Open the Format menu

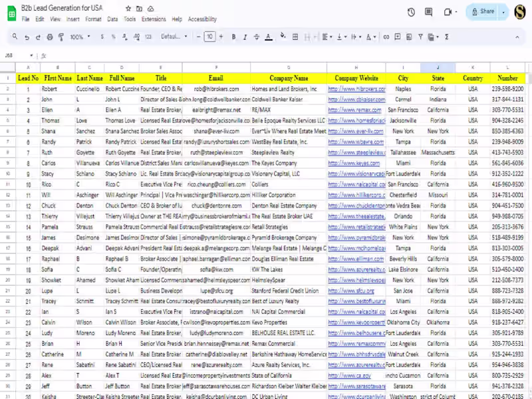(93, 19)
